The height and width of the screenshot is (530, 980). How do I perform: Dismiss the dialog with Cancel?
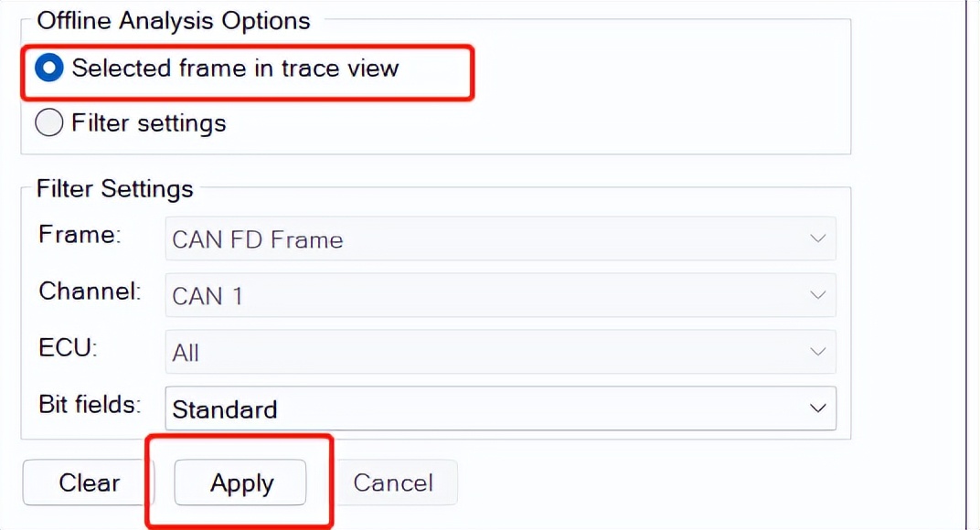393,482
